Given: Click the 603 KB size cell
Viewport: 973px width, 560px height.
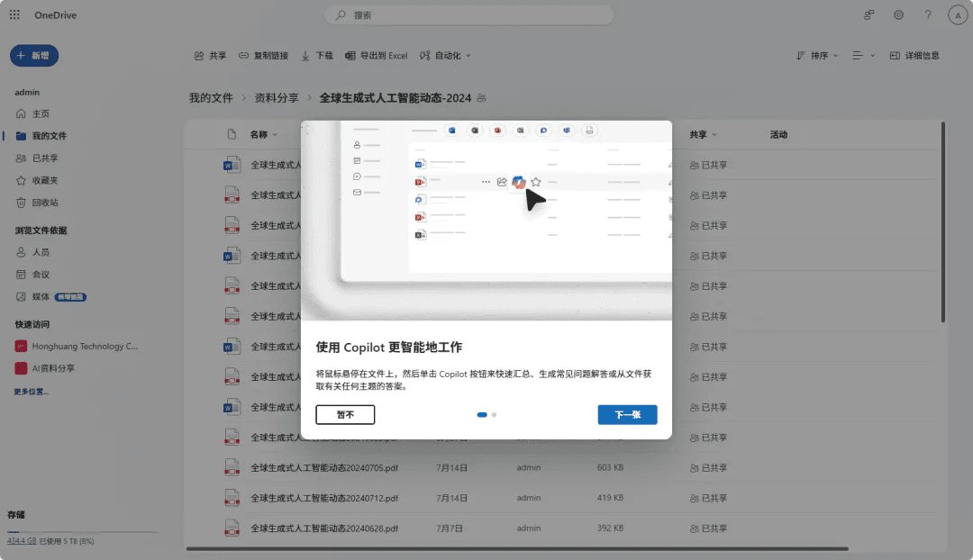Looking at the screenshot, I should coord(610,467).
